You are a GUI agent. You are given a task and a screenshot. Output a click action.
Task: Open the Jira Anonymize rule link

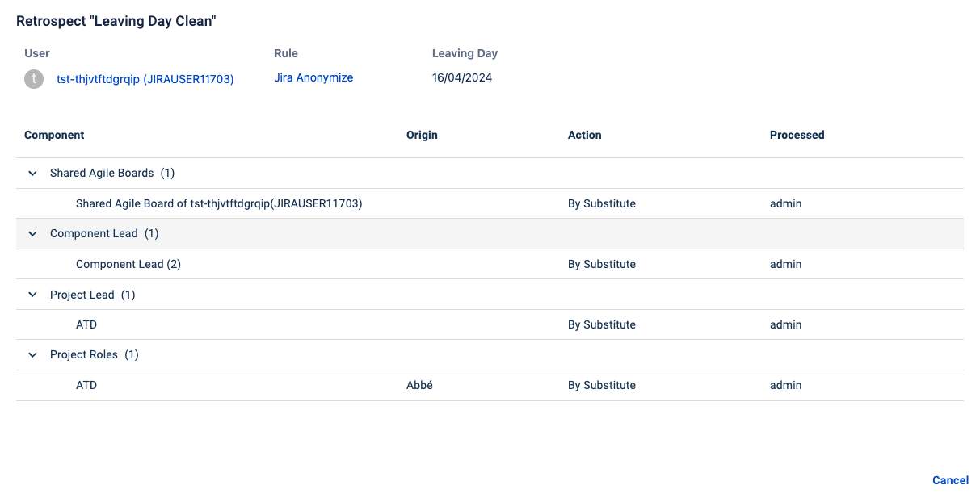(313, 78)
